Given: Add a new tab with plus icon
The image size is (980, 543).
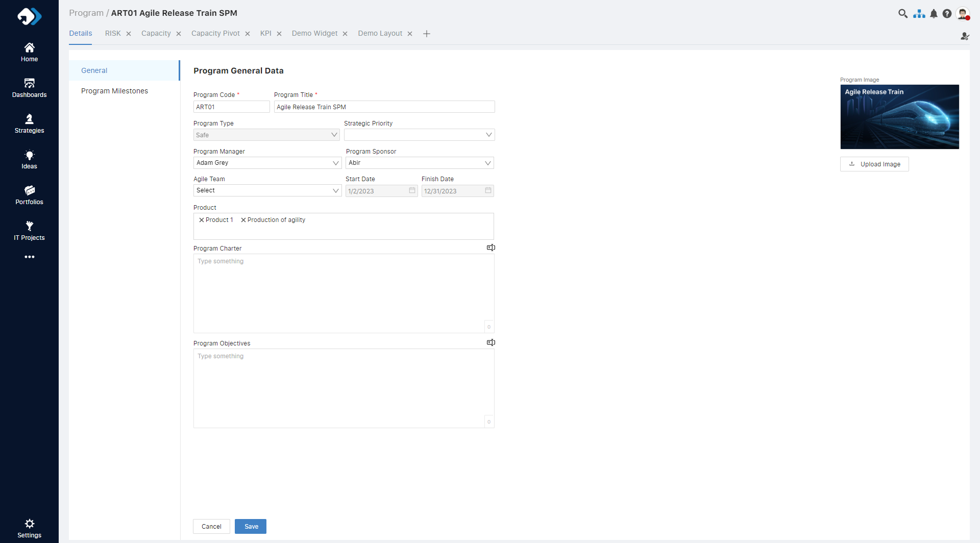Looking at the screenshot, I should pos(427,34).
